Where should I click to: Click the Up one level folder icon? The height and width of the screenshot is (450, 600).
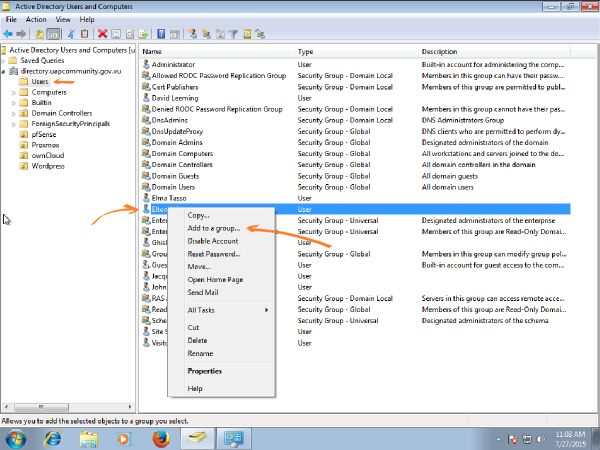click(x=39, y=34)
